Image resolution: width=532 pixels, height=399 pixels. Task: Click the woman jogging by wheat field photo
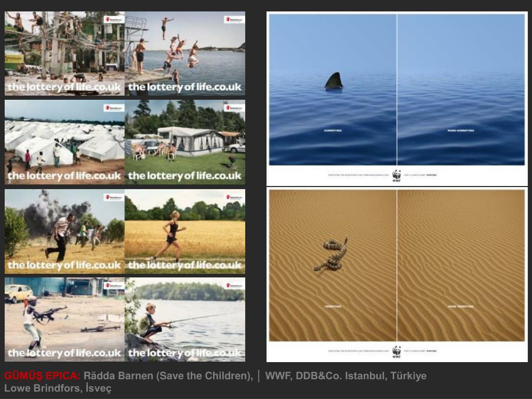pyautogui.click(x=185, y=231)
